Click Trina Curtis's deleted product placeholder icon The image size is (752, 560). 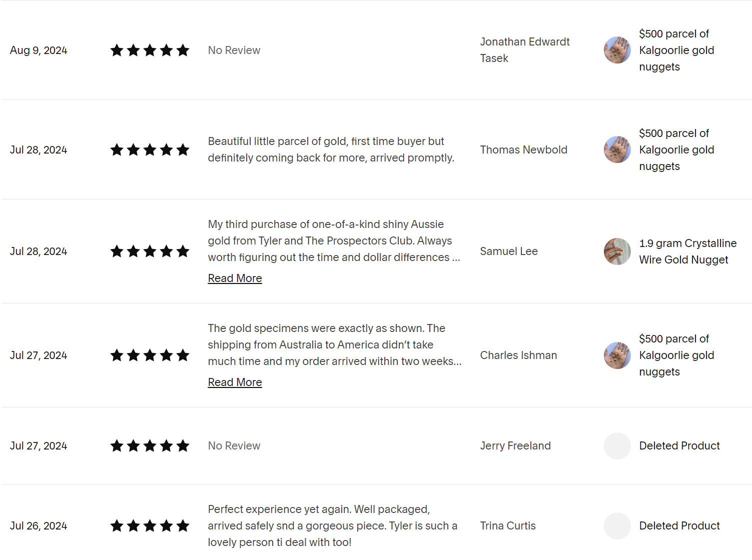(617, 526)
